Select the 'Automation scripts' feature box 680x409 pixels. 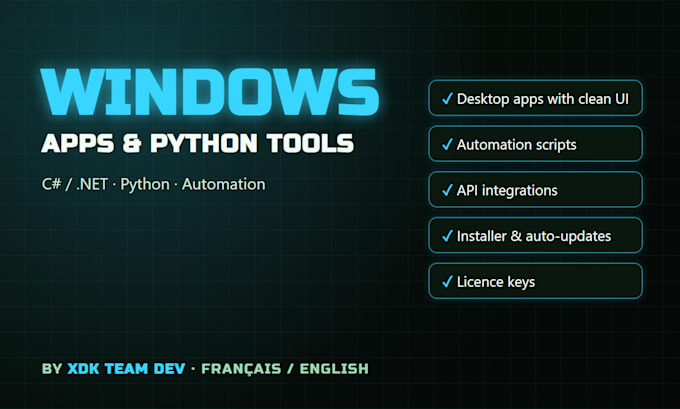535,144
